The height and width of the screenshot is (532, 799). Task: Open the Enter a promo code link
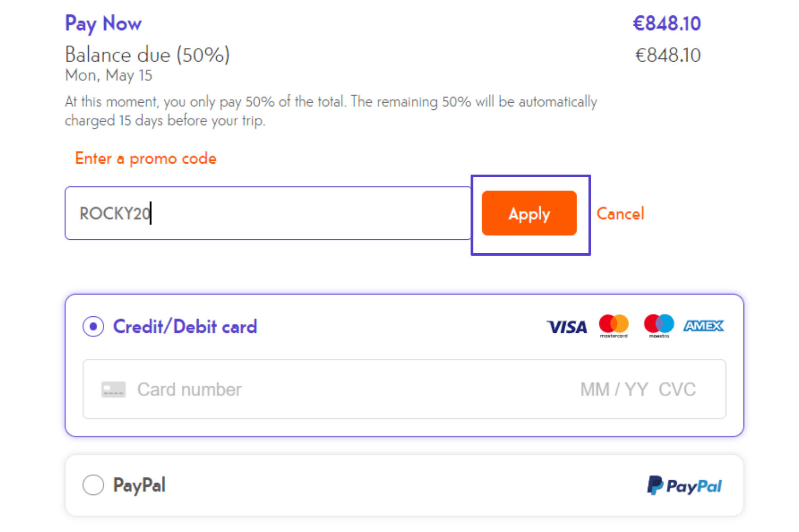145,158
